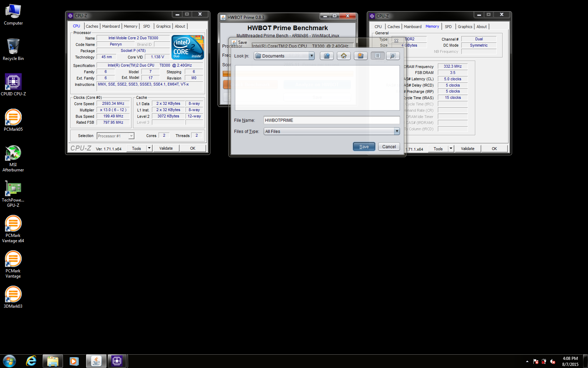Open About tab in right CPU-Z
Screen dimensions: 588x368
pos(482,27)
